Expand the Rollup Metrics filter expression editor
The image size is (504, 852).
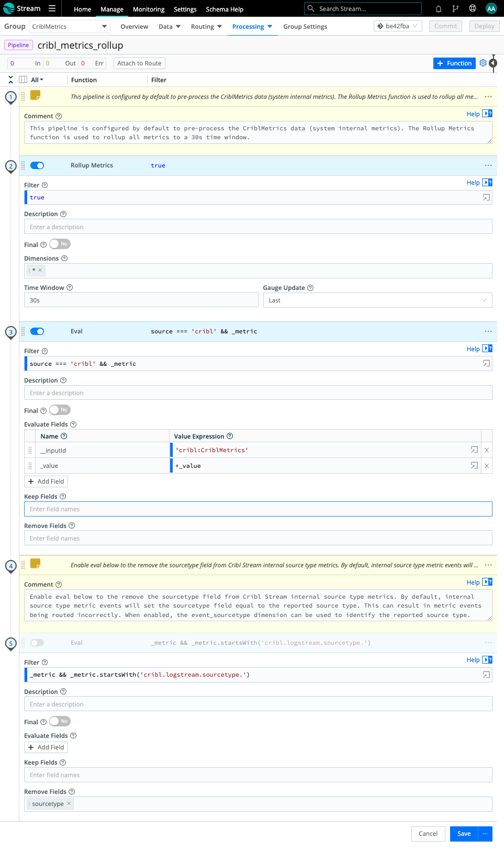pyautogui.click(x=486, y=197)
